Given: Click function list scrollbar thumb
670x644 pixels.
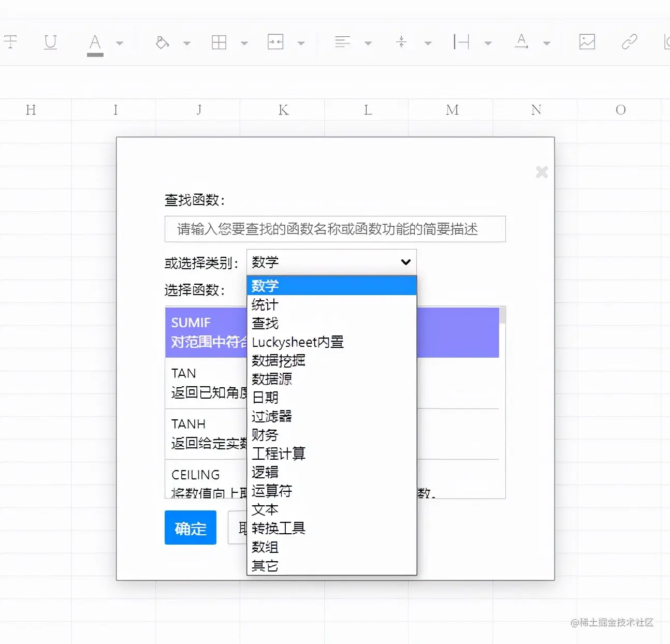Looking at the screenshot, I should 502,315.
